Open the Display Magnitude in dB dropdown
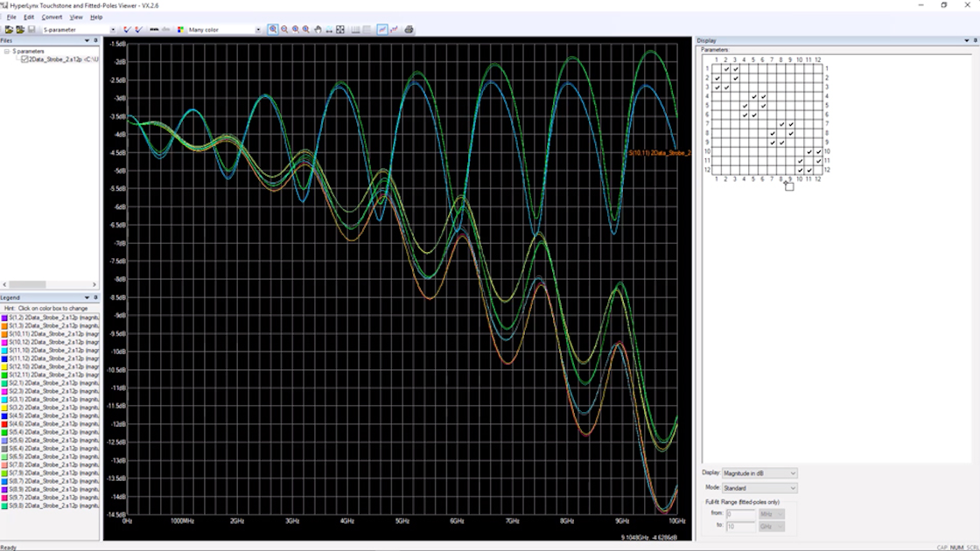The height and width of the screenshot is (551, 980). click(x=759, y=473)
